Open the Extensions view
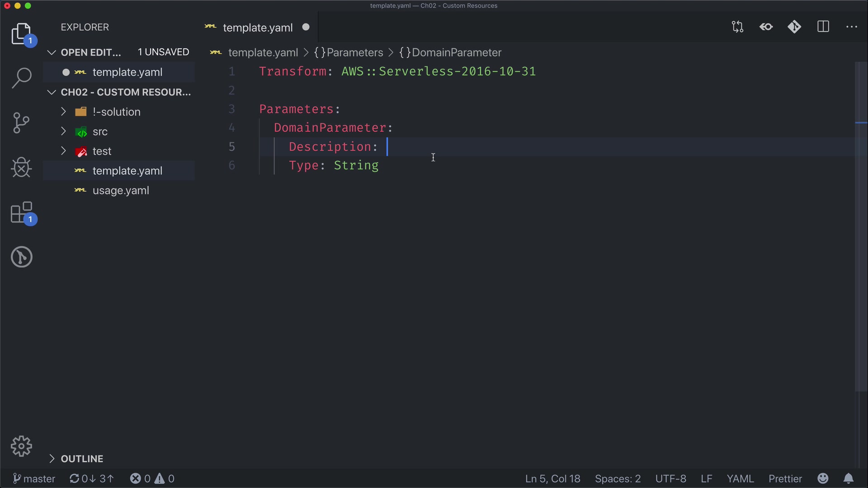Screen dimensions: 868x488 [21, 212]
